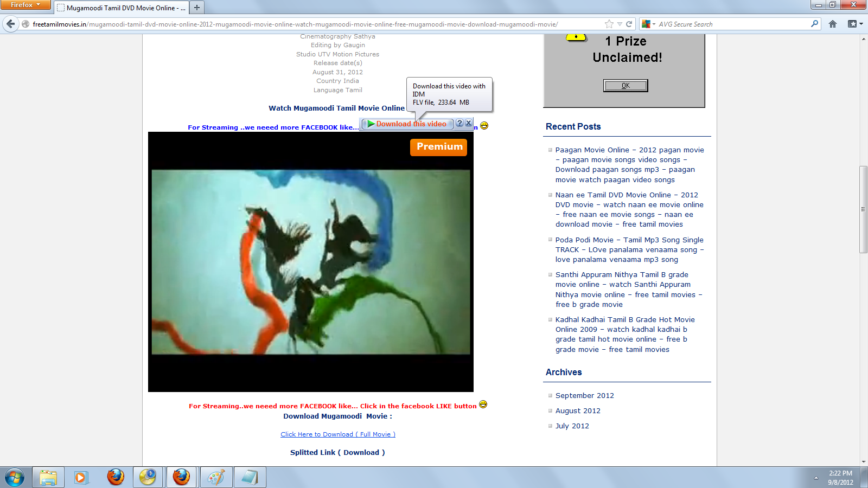Click the IDM help question mark icon
The image size is (868, 488).
click(x=459, y=123)
